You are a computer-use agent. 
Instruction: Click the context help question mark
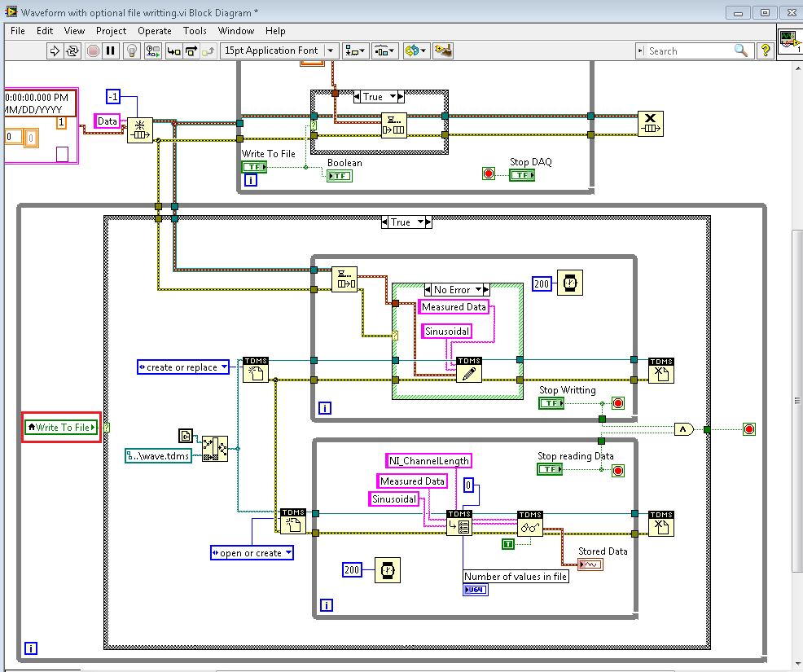tap(765, 51)
